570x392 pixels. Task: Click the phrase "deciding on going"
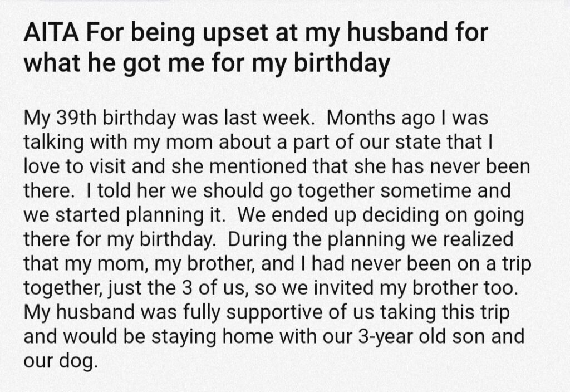[443, 215]
